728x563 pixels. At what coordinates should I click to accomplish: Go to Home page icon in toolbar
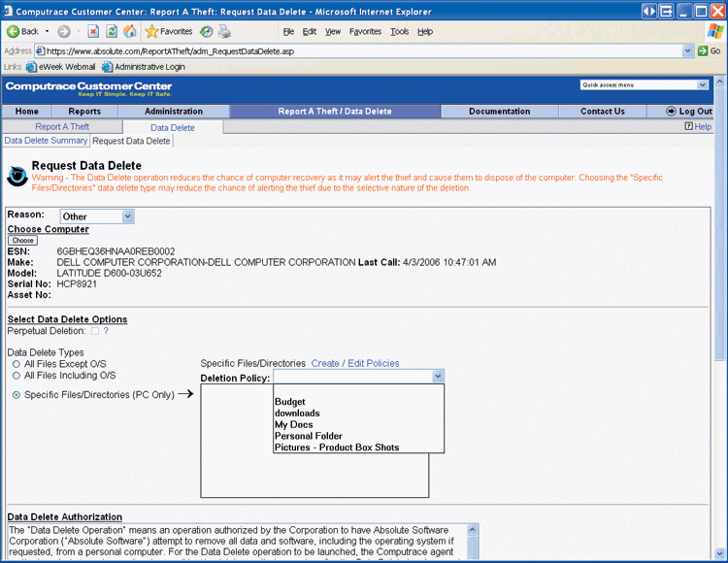[129, 32]
